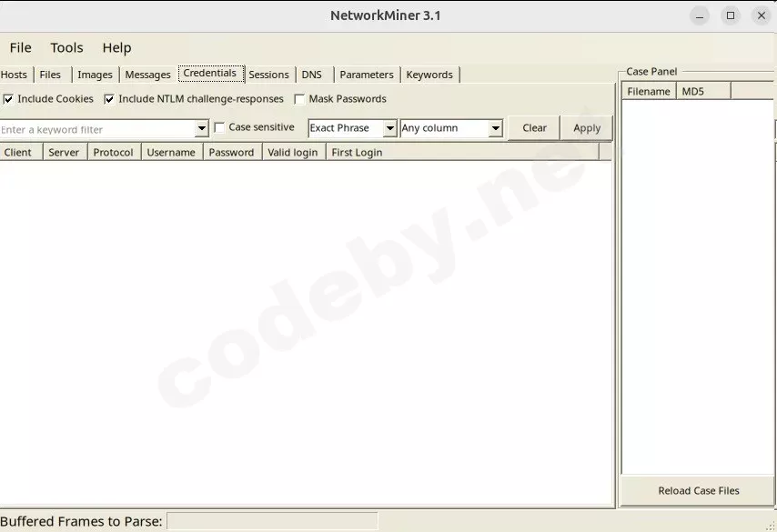Enable the Mask Passwords checkbox
This screenshot has height=532, width=777.
click(299, 99)
